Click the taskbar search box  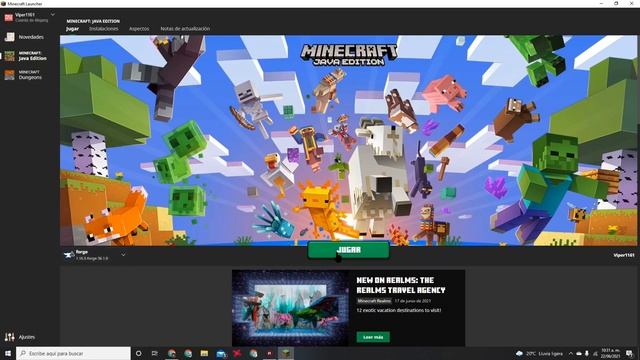[x=73, y=353]
